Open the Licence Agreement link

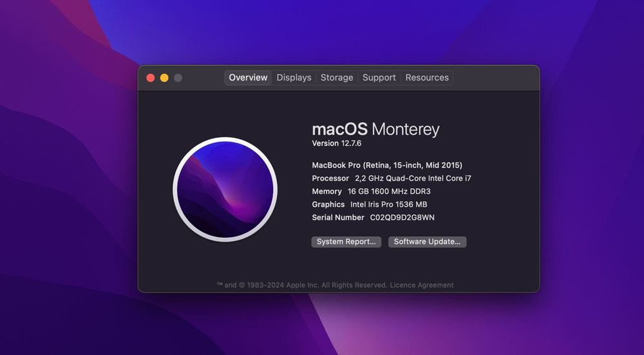[422, 285]
